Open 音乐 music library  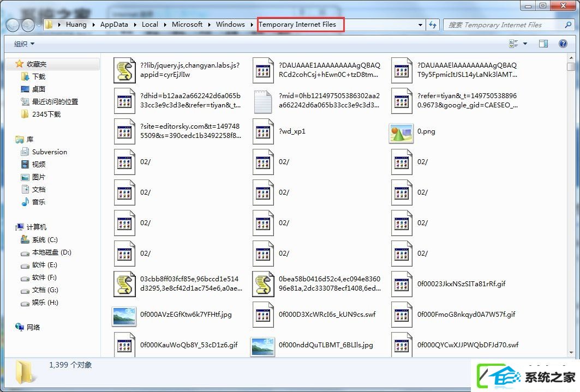click(x=39, y=202)
